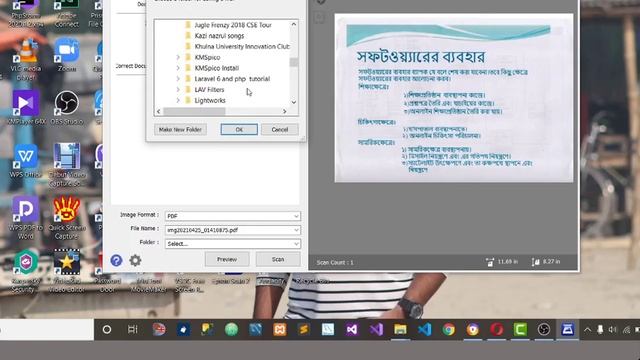Launch VideoPad Video Editor desktop shortcut
Image resolution: width=640 pixels, height=360 pixels.
pos(67,271)
